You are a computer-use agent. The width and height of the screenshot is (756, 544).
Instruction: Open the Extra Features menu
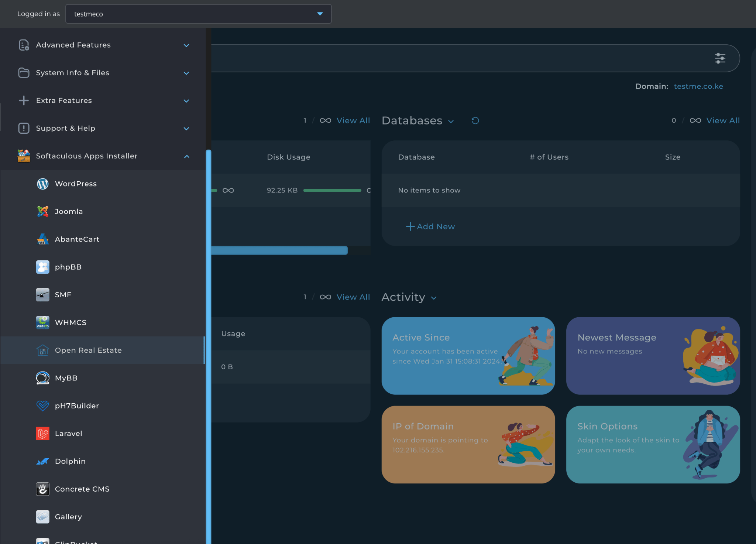186,101
